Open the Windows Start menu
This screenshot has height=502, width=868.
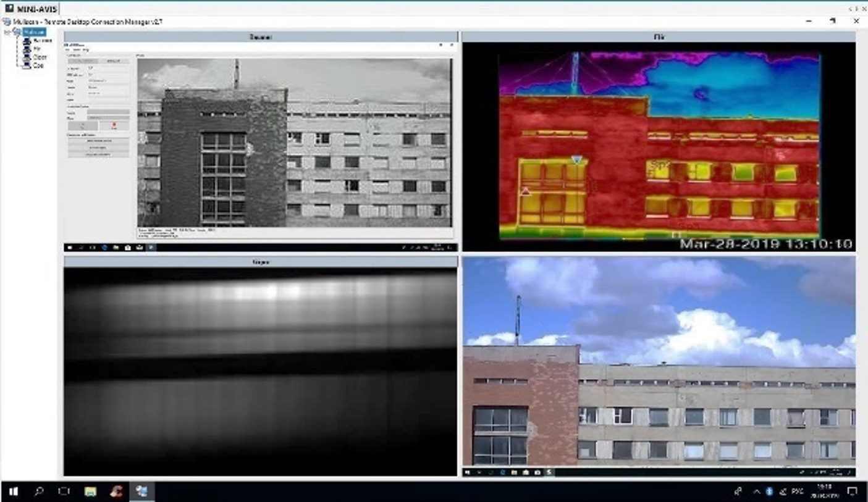(13, 492)
